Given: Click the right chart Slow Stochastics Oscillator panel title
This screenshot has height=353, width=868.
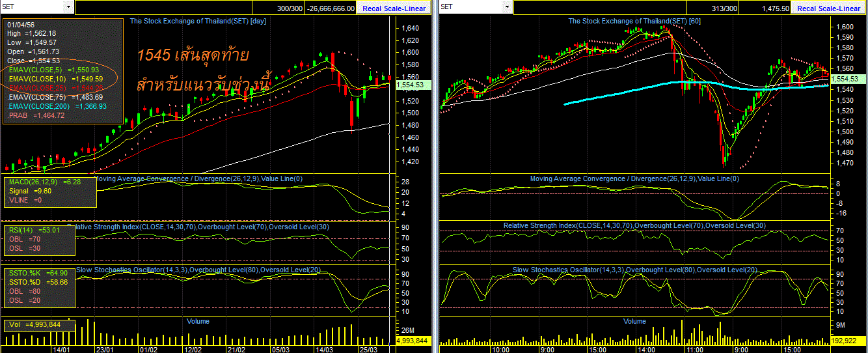Looking at the screenshot, I should [635, 270].
